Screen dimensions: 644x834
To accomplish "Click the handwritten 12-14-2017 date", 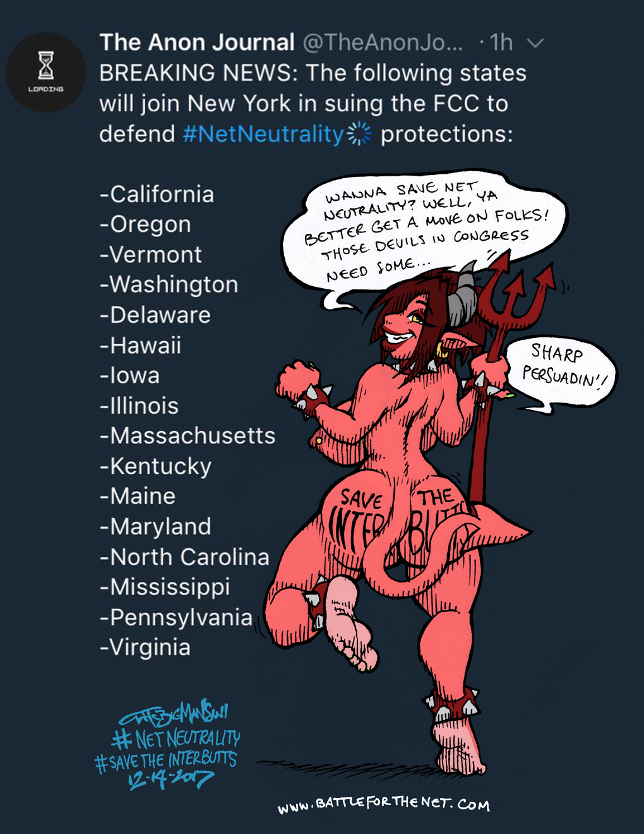I will (x=170, y=779).
